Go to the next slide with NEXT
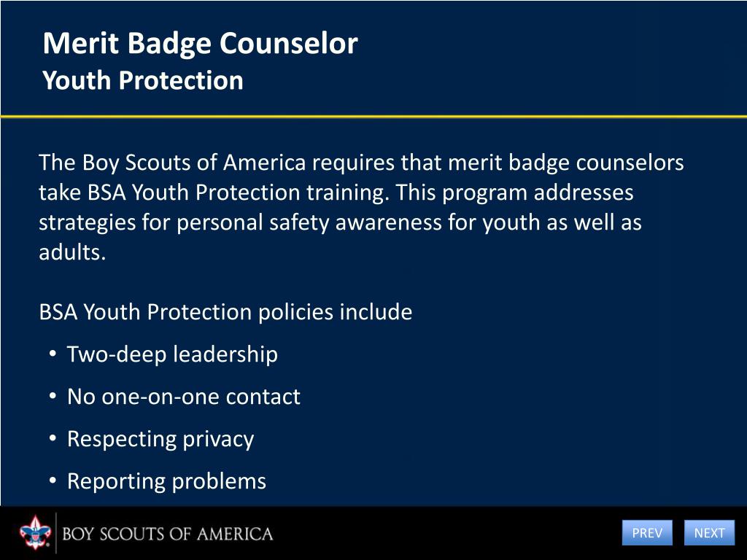Viewport: 747px width, 560px height. pos(709,532)
